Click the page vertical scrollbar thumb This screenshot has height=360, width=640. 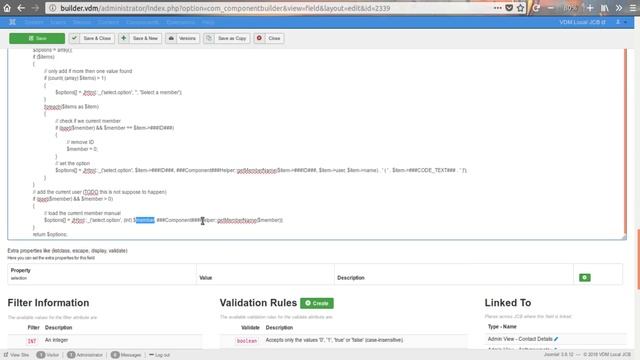click(x=638, y=259)
